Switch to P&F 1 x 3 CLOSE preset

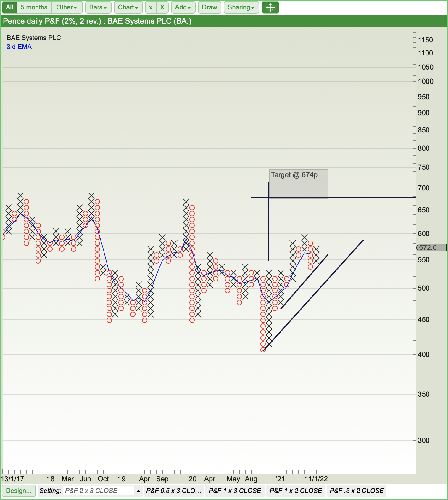(235, 491)
